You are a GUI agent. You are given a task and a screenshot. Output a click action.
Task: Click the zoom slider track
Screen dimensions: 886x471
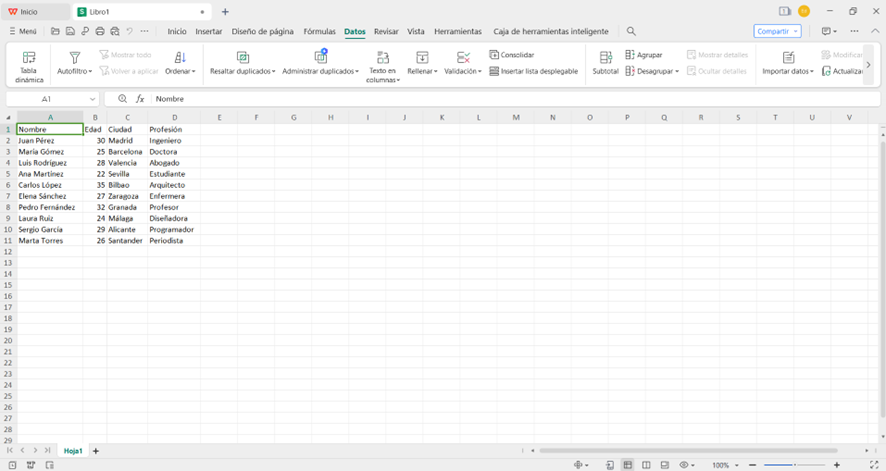794,465
